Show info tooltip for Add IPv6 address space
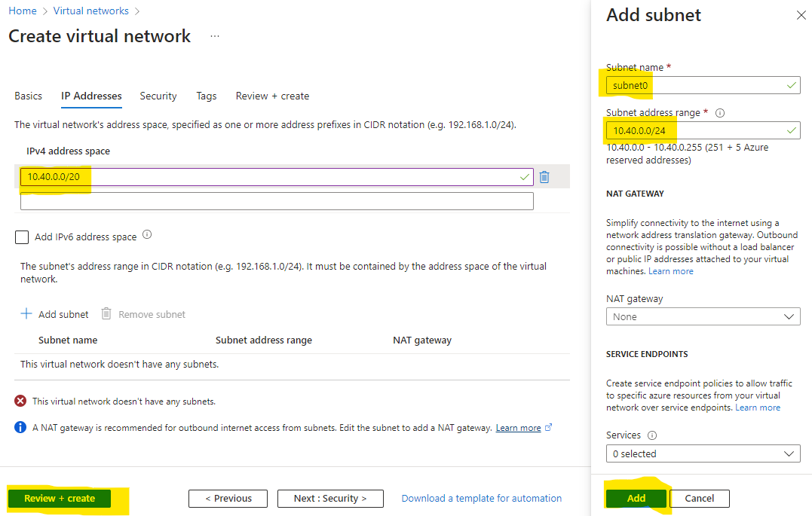The width and height of the screenshot is (812, 516). 147,235
